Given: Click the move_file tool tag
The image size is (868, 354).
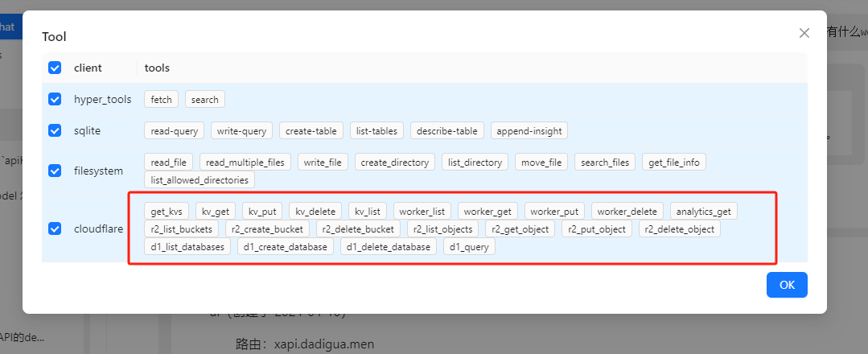Looking at the screenshot, I should click(541, 163).
